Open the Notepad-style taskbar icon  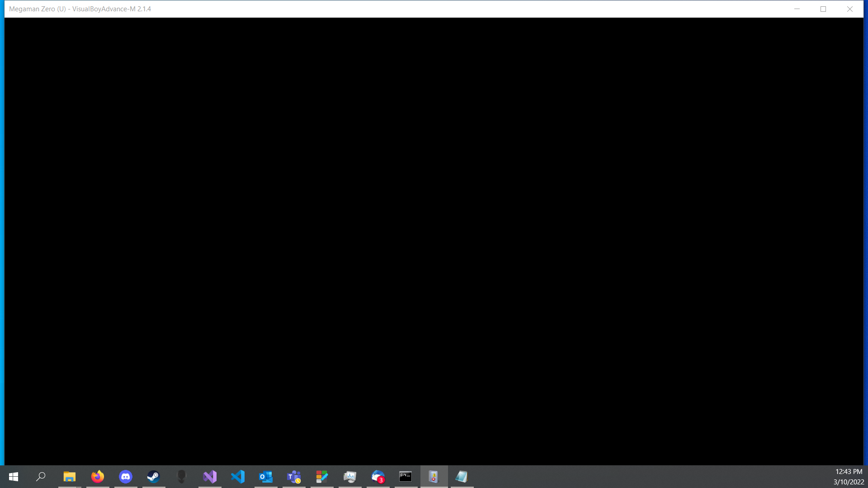[462, 477]
